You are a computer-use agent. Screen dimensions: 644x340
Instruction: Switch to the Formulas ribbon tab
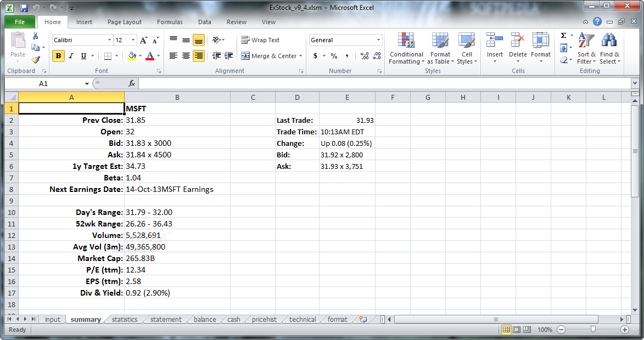(170, 22)
